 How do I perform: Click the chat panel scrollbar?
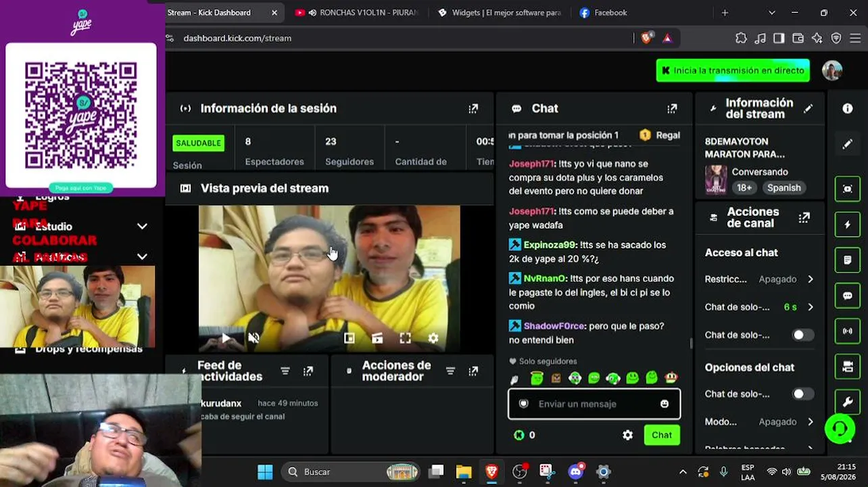(691, 343)
